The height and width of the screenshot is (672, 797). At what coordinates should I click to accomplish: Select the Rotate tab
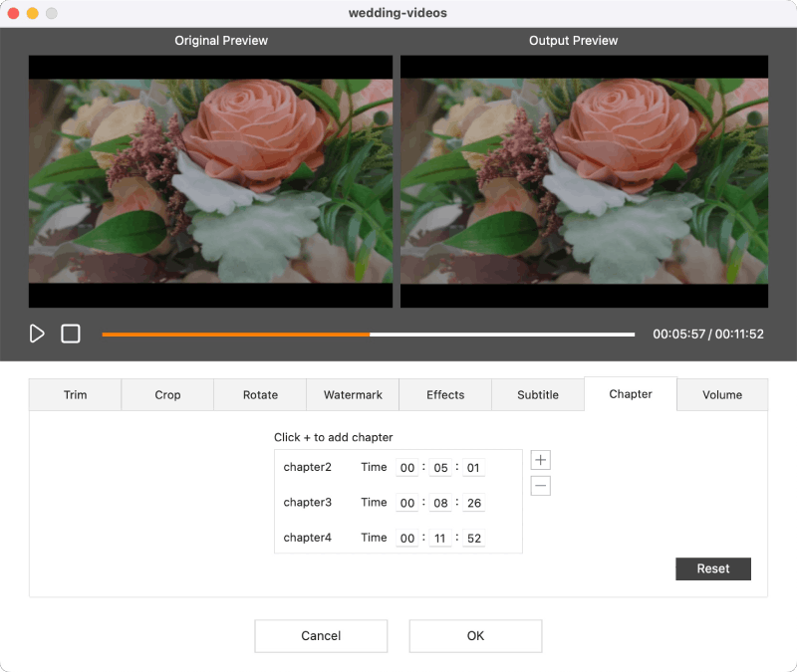coord(260,394)
